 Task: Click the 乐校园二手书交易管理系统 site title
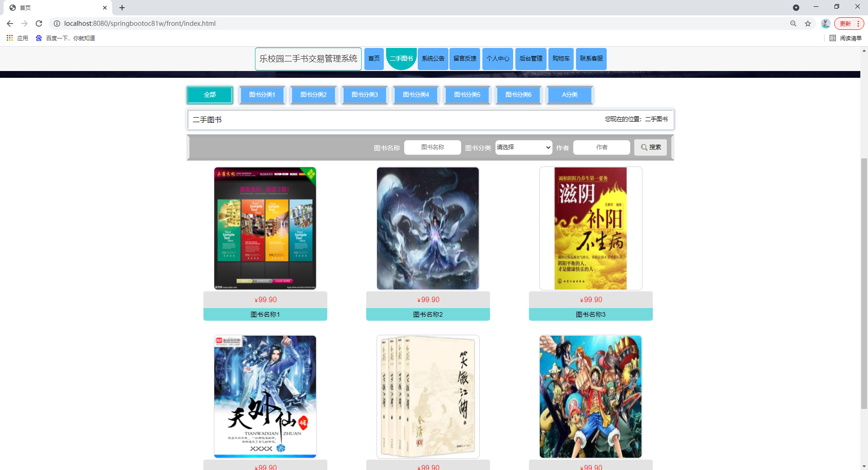click(308, 59)
